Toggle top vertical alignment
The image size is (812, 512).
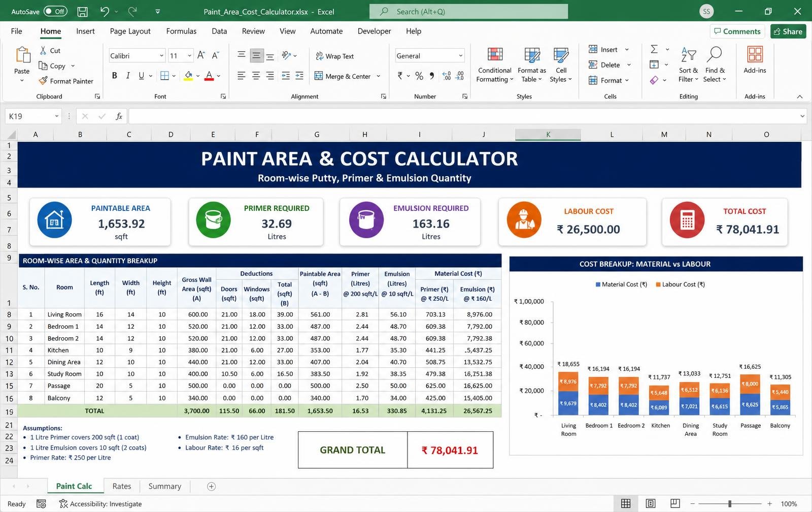(242, 55)
